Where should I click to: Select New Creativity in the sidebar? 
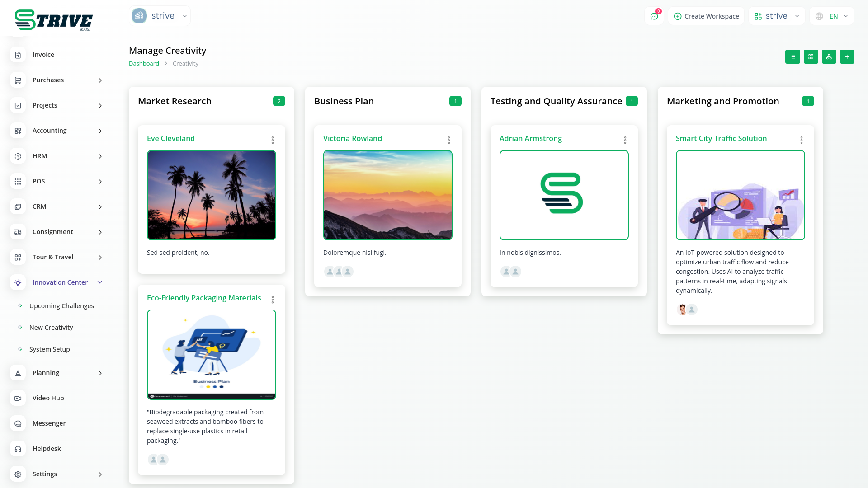[x=51, y=328]
